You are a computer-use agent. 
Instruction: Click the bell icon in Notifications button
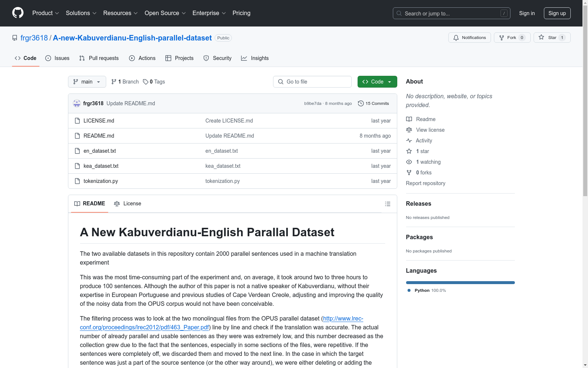click(456, 38)
